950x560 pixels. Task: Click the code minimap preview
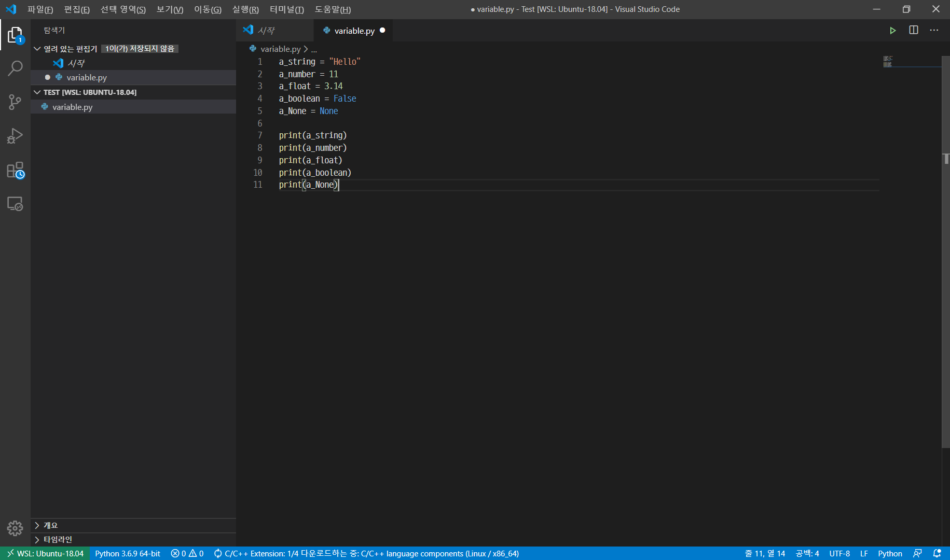click(888, 61)
